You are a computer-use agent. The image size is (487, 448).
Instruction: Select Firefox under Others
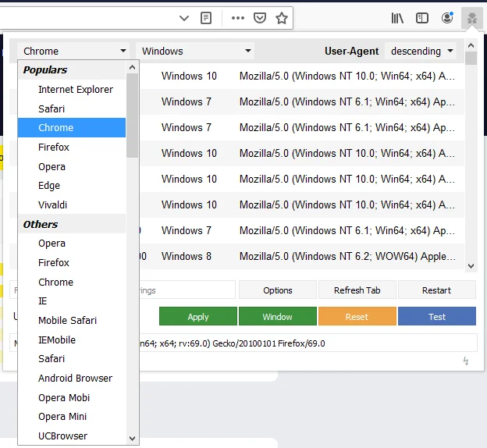coord(72,262)
